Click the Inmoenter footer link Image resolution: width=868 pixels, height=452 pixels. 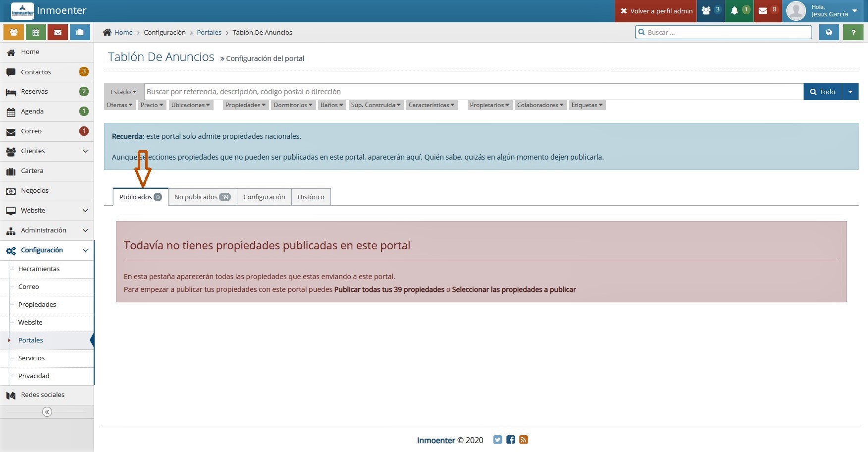coord(436,440)
